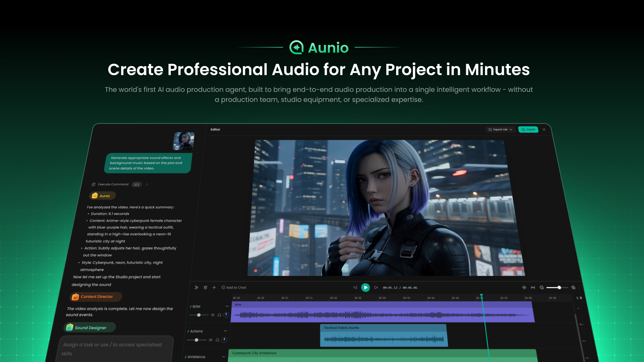
Task: Delete clip with the trash icon
Action: pos(205,288)
